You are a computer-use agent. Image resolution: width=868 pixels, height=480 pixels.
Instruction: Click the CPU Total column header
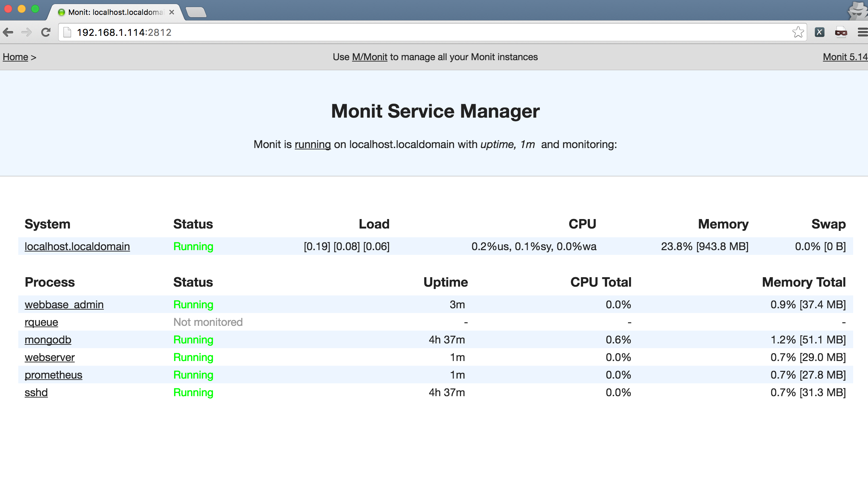tap(601, 282)
